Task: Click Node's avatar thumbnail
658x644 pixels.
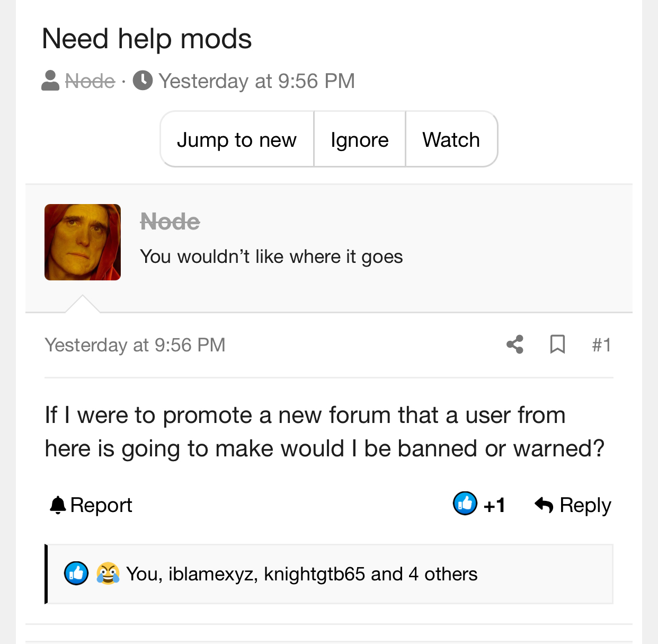Action: 83,242
